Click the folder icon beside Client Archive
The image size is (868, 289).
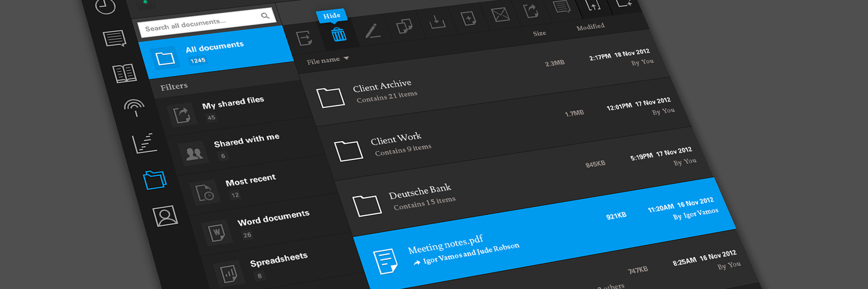click(330, 97)
